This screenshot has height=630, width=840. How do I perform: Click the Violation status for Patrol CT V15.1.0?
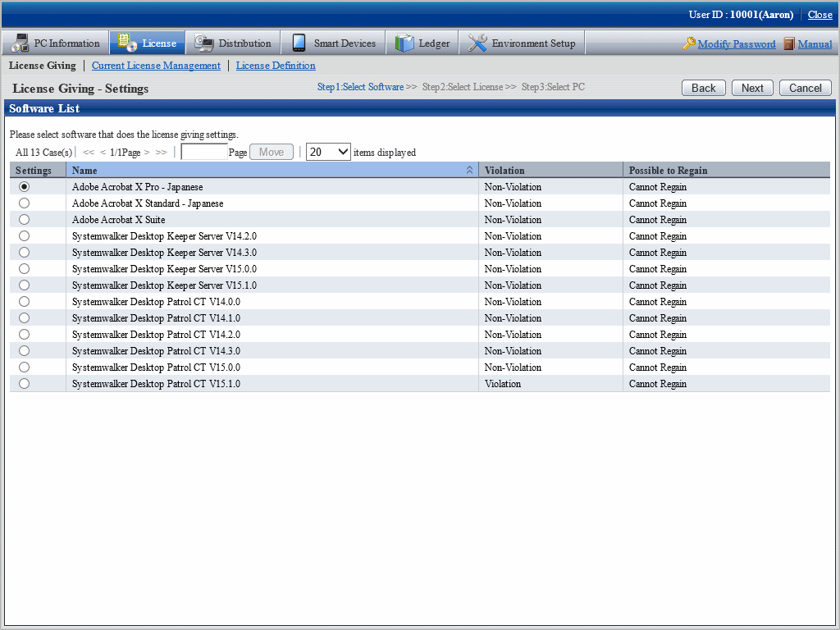point(503,384)
